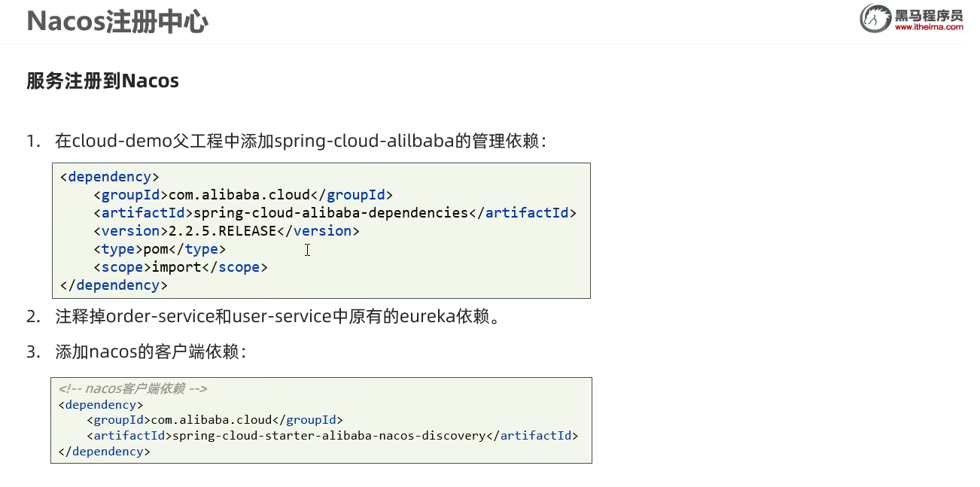Click the spring-cloud-starter-alibaba-nacos-discovery artifactId line

[333, 436]
